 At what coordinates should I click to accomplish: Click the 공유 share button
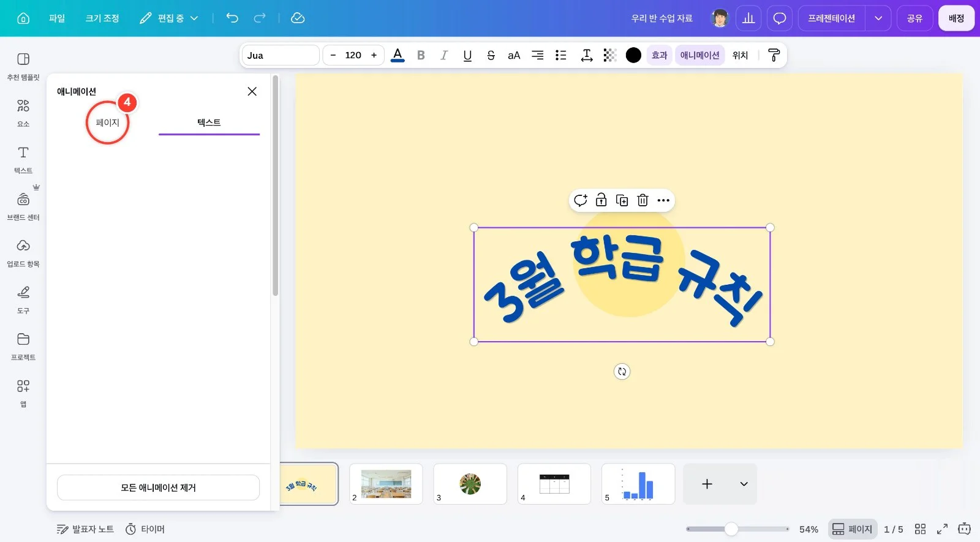coord(914,18)
